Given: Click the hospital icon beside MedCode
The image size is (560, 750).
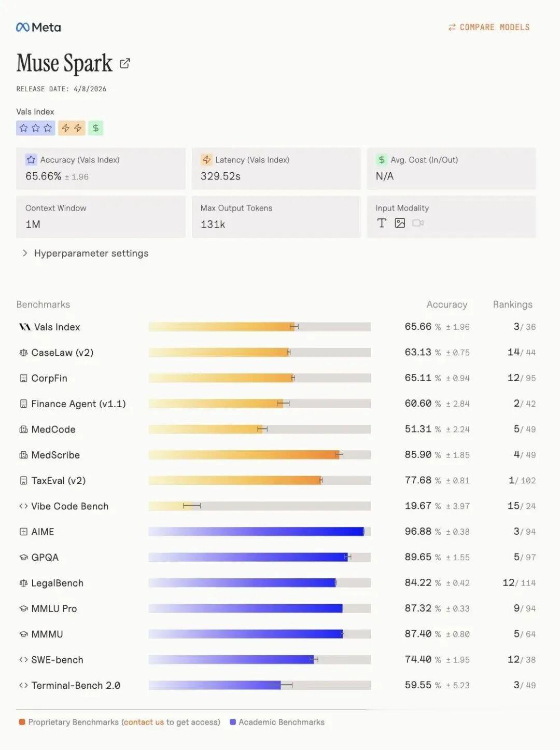Looking at the screenshot, I should click(23, 429).
